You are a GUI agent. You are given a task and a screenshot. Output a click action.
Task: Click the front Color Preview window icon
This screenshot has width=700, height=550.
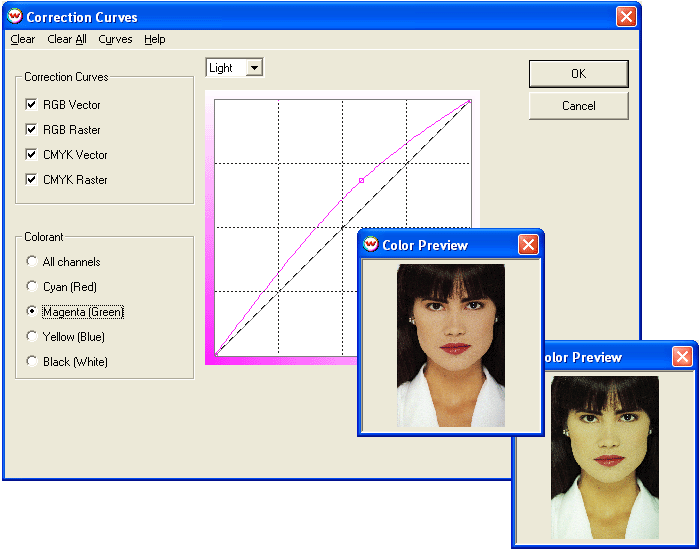pos(370,244)
